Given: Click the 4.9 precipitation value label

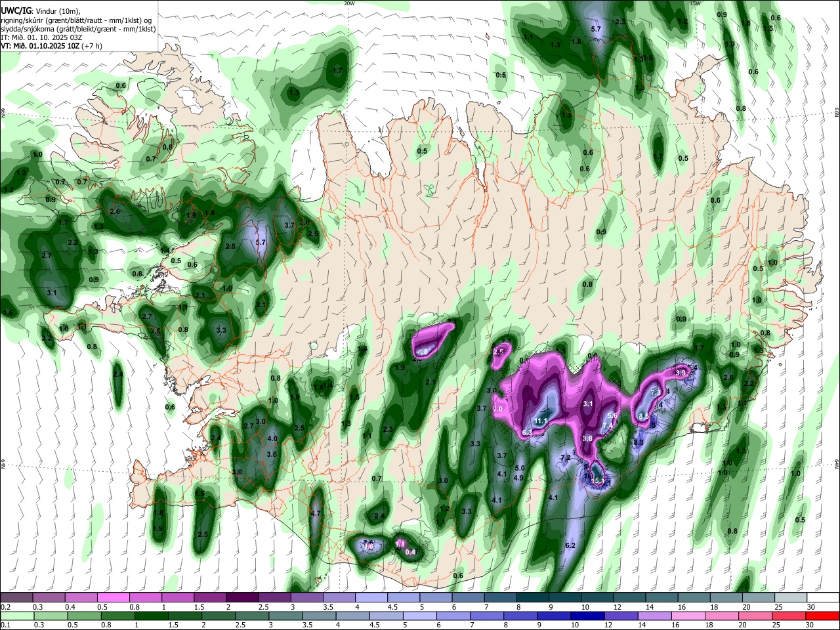Looking at the screenshot, I should tap(518, 478).
